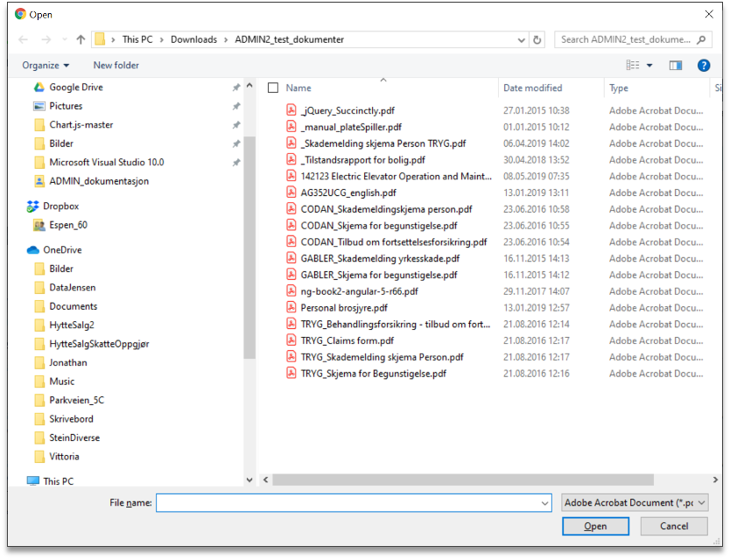730x560 pixels.
Task: Select the Google Drive quick access icon
Action: click(39, 87)
